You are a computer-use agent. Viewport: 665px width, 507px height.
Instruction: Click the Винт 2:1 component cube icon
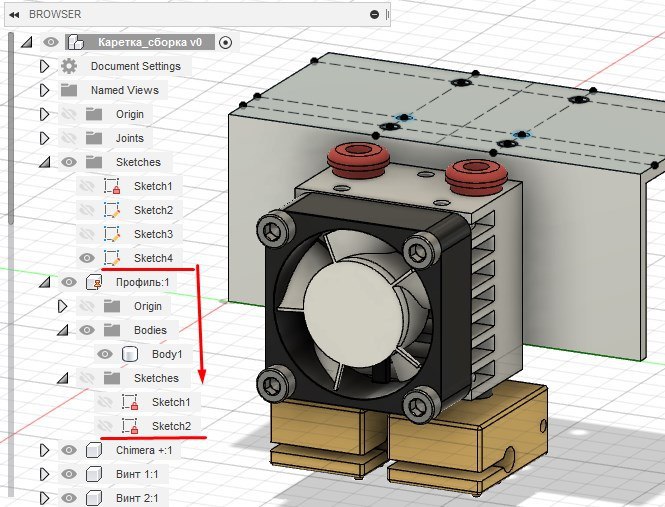[94, 498]
